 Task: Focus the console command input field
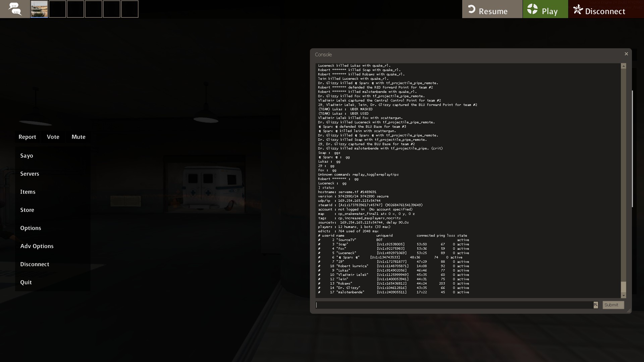(x=454, y=305)
